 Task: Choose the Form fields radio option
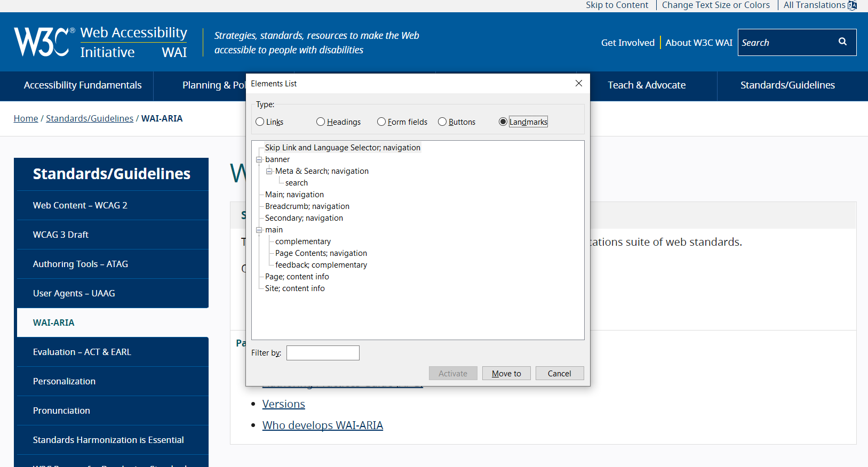(x=381, y=122)
